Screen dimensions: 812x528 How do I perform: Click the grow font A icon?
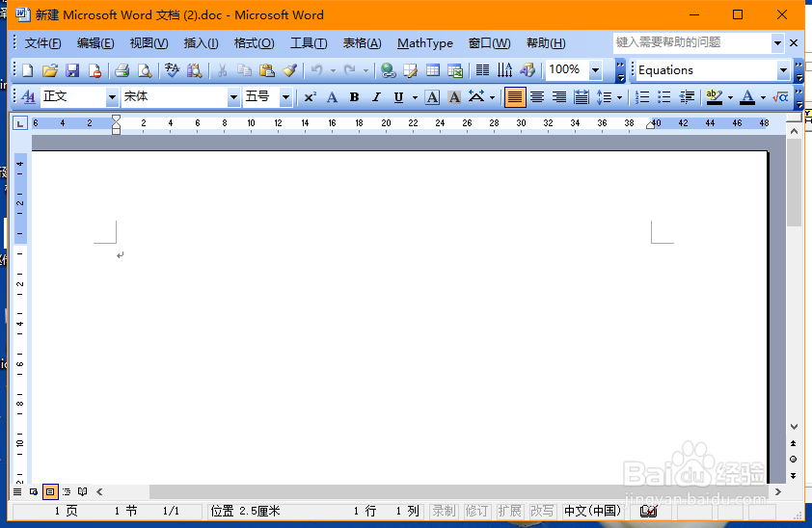(x=332, y=97)
